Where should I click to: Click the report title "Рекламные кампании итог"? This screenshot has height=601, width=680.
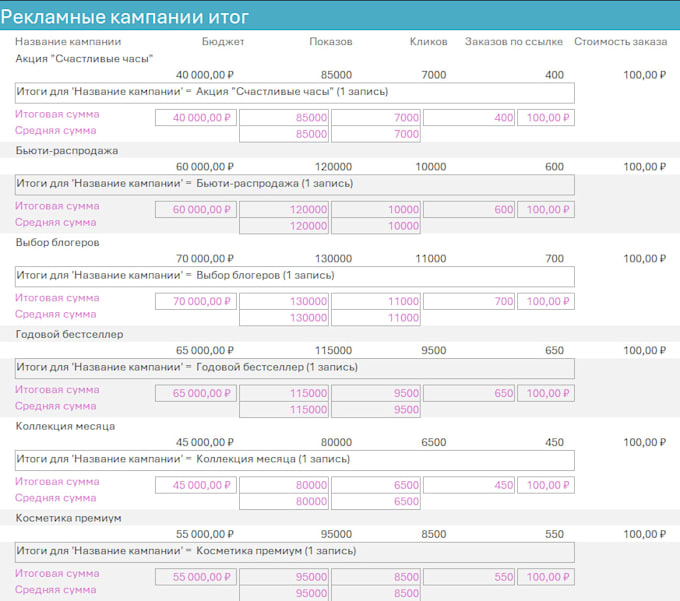tap(124, 17)
